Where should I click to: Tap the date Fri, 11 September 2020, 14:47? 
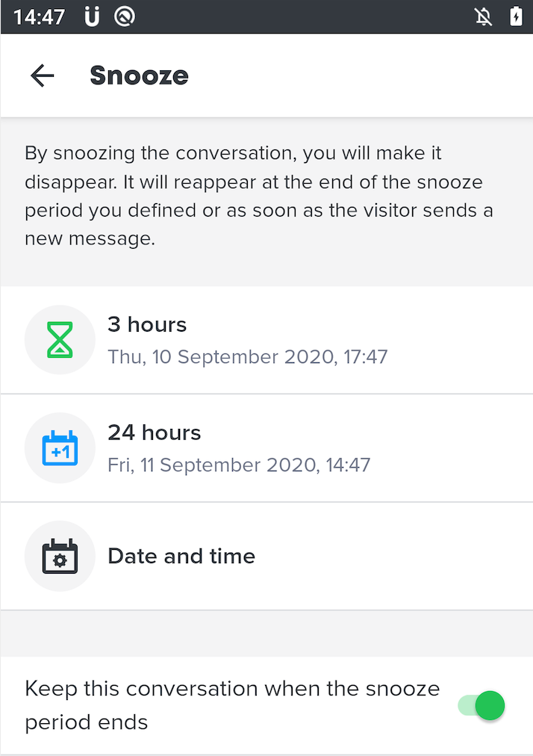click(240, 465)
